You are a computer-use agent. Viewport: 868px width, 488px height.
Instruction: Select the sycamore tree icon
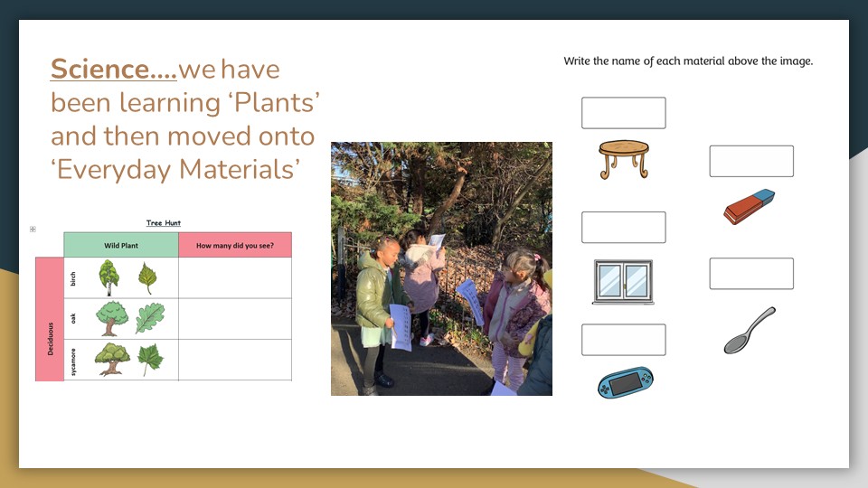[x=112, y=359]
